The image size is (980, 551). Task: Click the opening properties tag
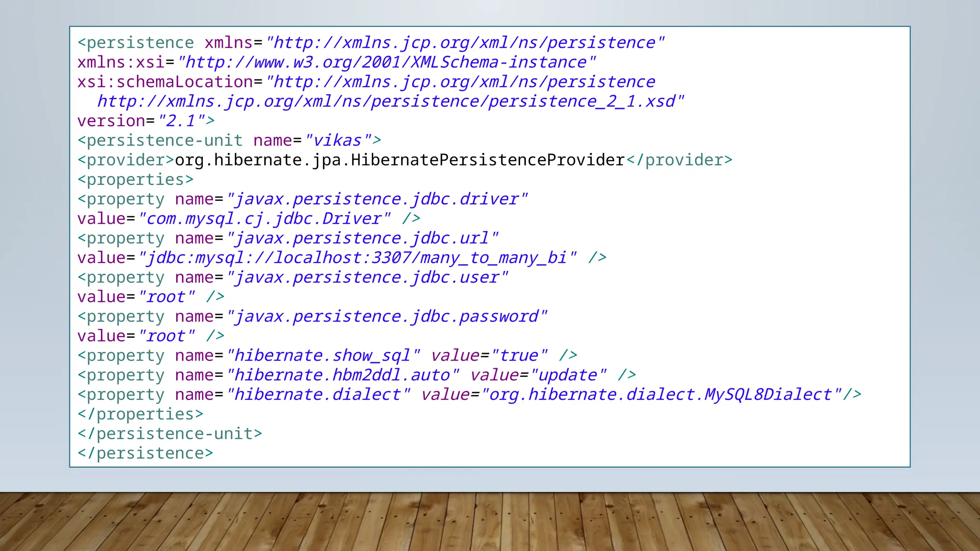tap(135, 180)
